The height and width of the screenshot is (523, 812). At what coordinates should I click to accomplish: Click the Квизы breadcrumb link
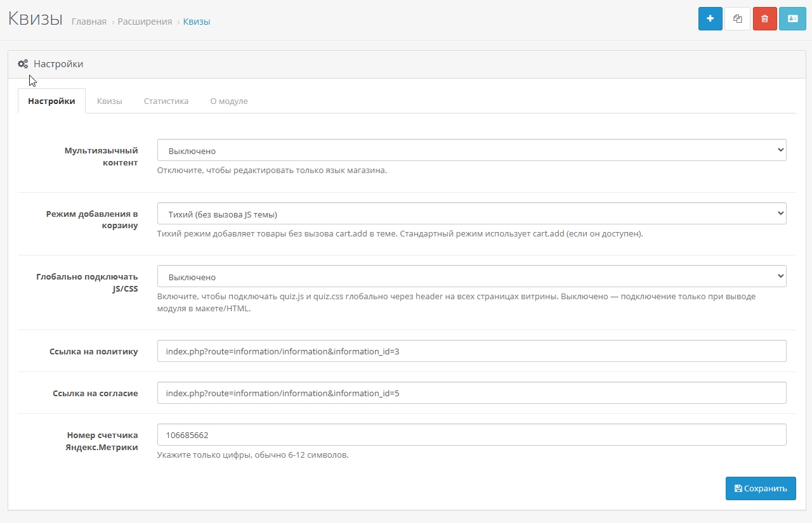point(197,22)
